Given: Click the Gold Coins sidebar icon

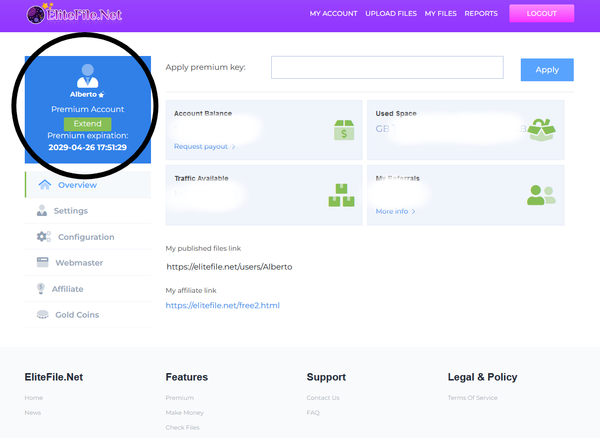Looking at the screenshot, I should click(42, 315).
